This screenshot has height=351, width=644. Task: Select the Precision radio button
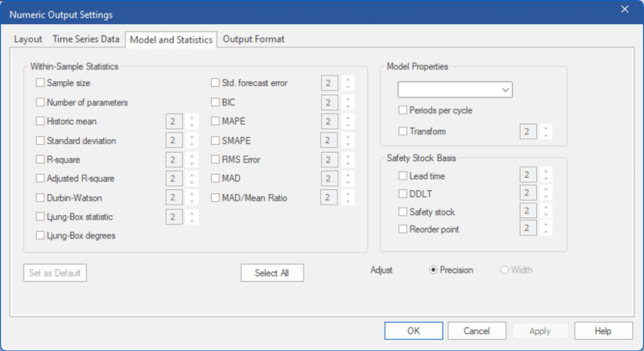point(433,270)
